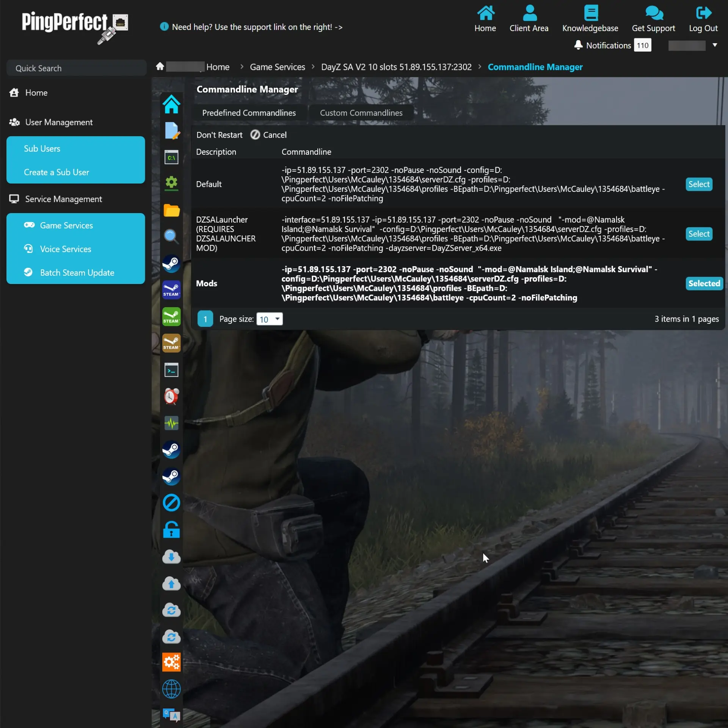
Task: Expand the Service Management section
Action: (63, 199)
